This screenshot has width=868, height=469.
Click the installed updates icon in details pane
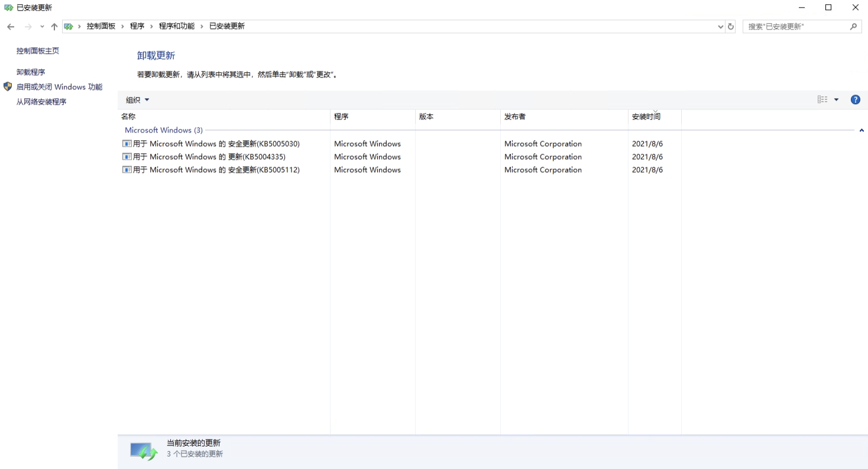pyautogui.click(x=144, y=452)
